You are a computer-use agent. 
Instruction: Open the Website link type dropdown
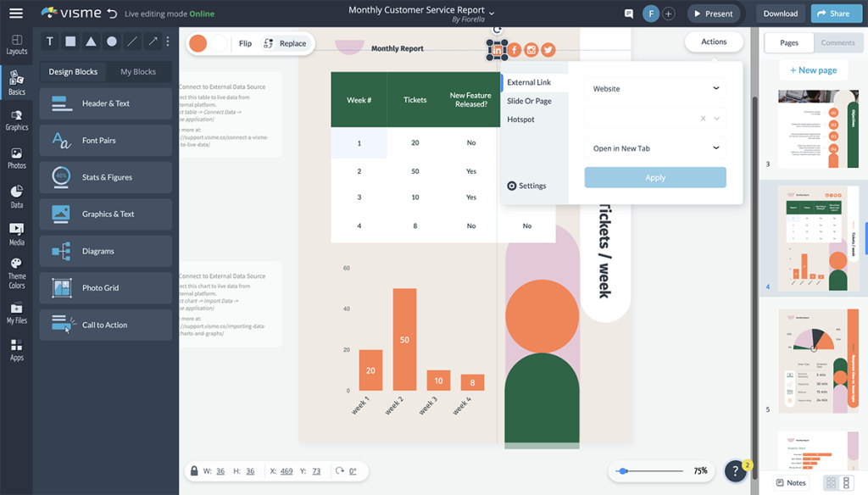pyautogui.click(x=654, y=87)
